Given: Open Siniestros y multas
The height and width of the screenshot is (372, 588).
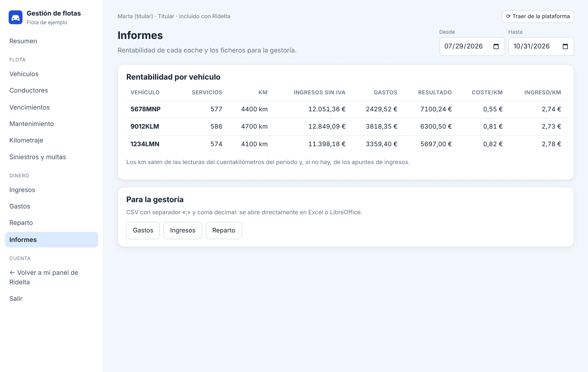Looking at the screenshot, I should (x=52, y=157).
